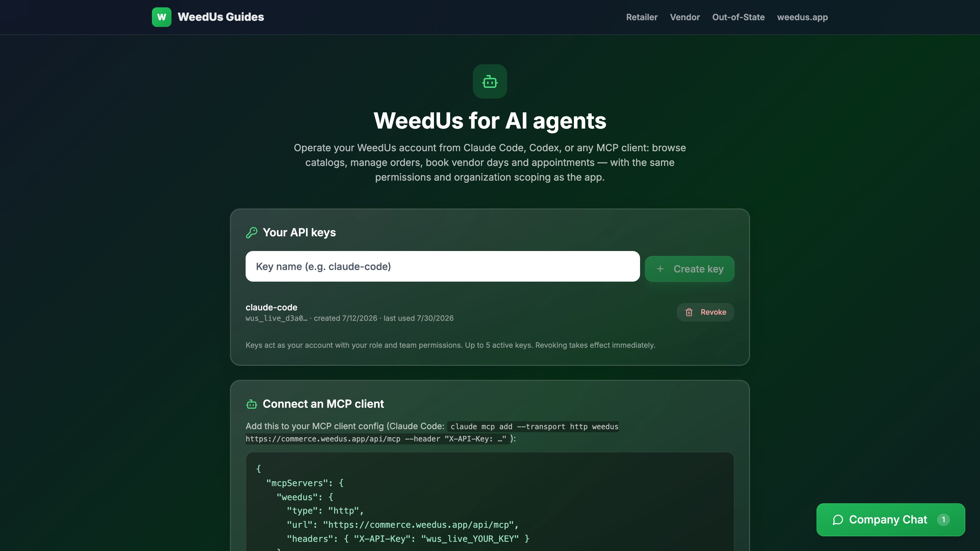
Task: Visit the weedus.app link
Action: pyautogui.click(x=802, y=17)
